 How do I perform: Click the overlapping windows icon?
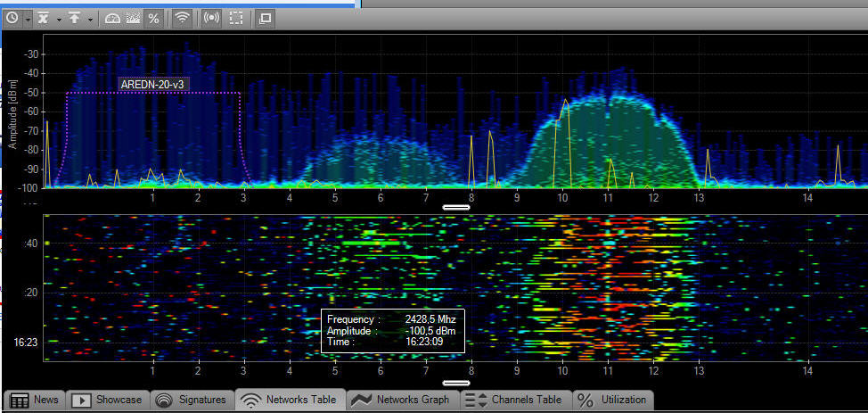266,19
